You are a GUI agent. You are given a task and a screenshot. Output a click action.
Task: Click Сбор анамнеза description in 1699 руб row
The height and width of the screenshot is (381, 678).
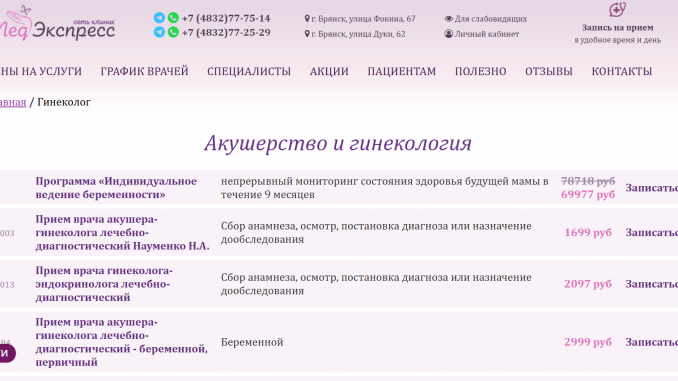tap(376, 233)
